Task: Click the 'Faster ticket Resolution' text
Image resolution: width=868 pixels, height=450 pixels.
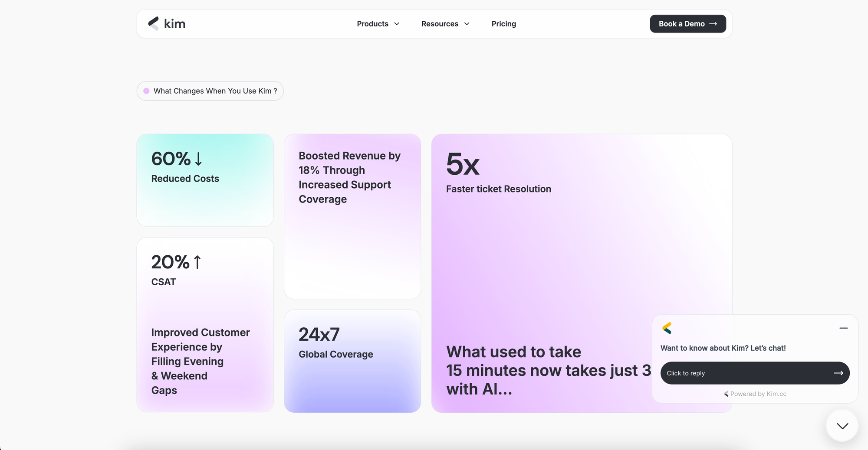Action: pyautogui.click(x=499, y=189)
